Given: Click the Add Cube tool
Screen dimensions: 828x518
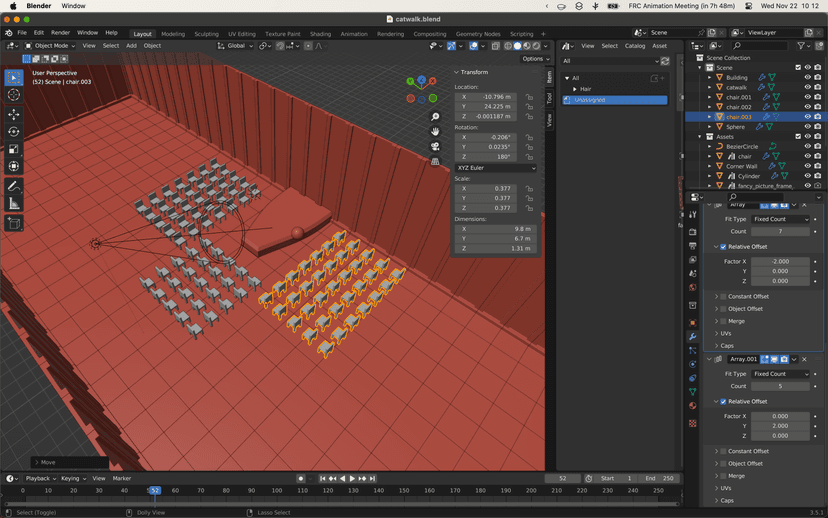Looking at the screenshot, I should pos(14,224).
